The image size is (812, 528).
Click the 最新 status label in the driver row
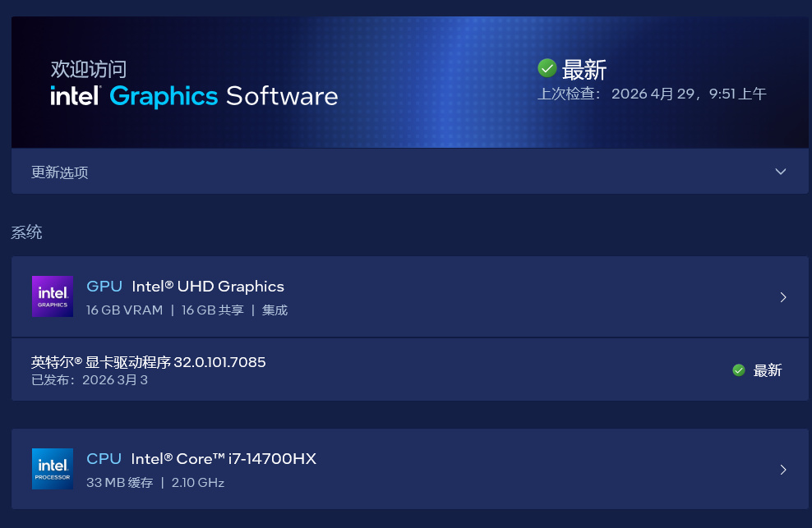click(768, 370)
